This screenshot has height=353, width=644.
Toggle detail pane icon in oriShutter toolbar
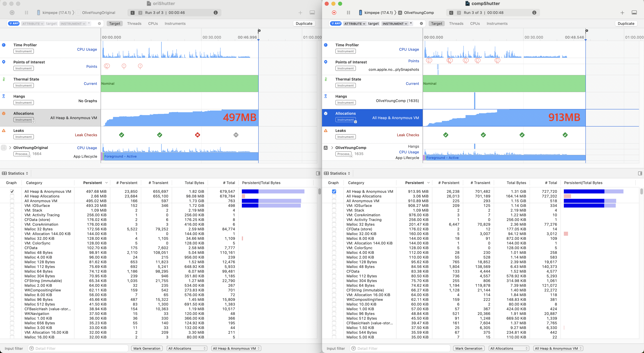[312, 13]
